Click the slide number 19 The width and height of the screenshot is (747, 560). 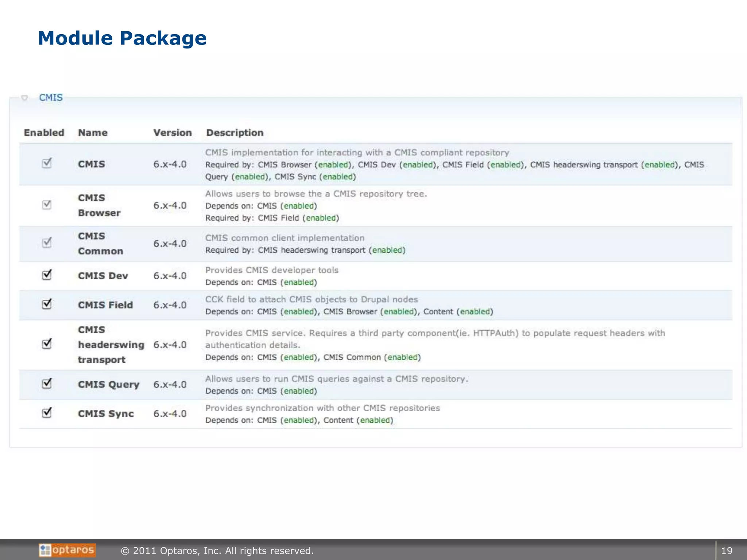[727, 551]
